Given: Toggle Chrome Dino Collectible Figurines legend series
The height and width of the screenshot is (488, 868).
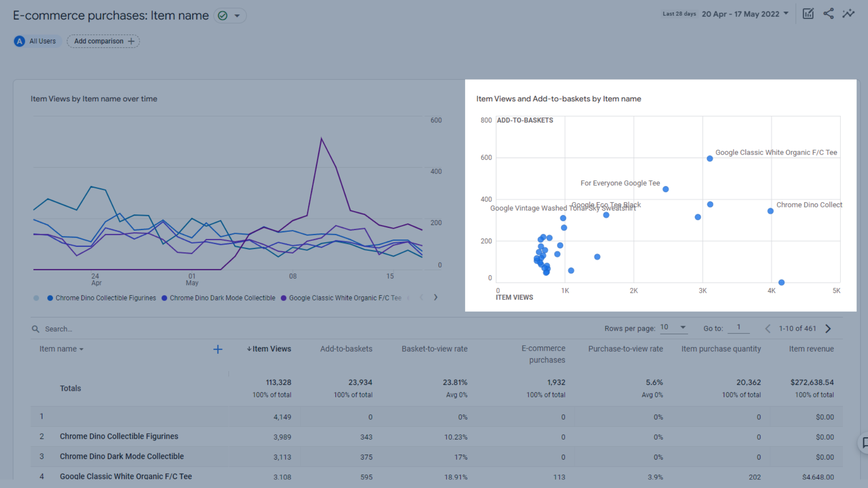Looking at the screenshot, I should (105, 298).
